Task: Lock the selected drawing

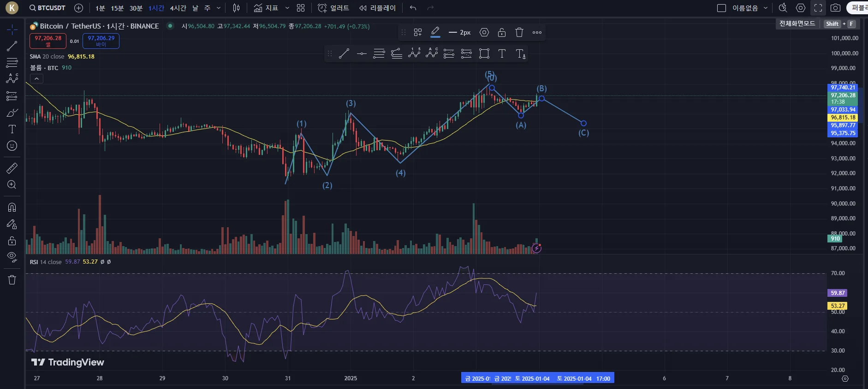Action: click(502, 32)
